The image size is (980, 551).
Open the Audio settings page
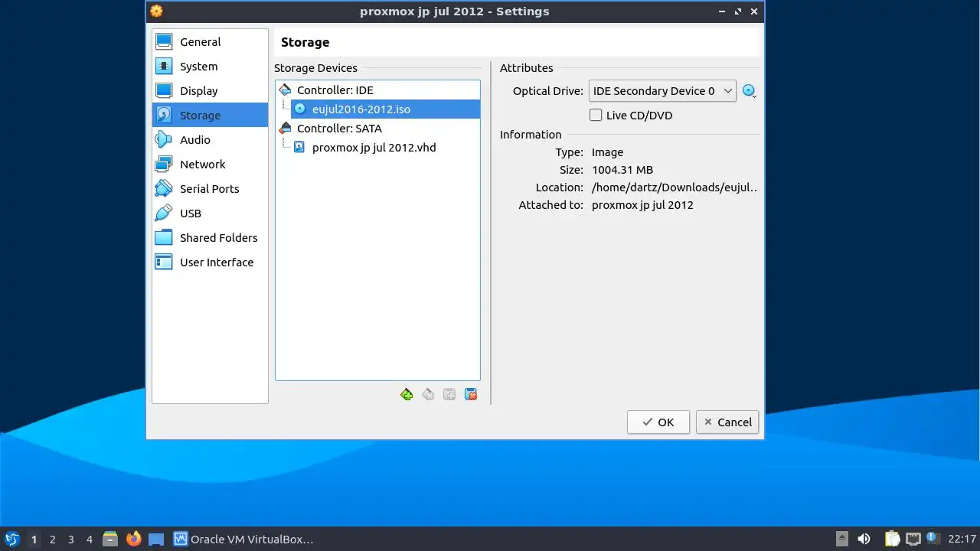210,140
